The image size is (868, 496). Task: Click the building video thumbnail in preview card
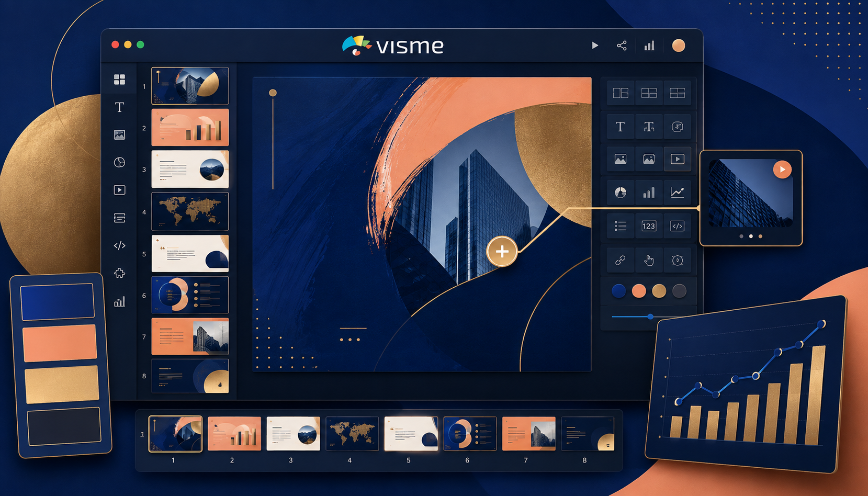pos(751,194)
